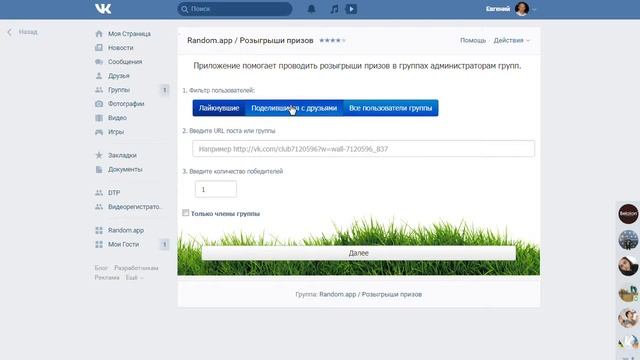This screenshot has width=640, height=360.
Task: Open the Помощь link
Action: pos(473,40)
